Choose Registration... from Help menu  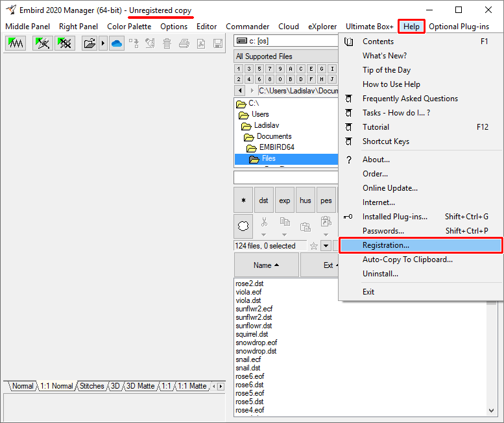pyautogui.click(x=421, y=245)
